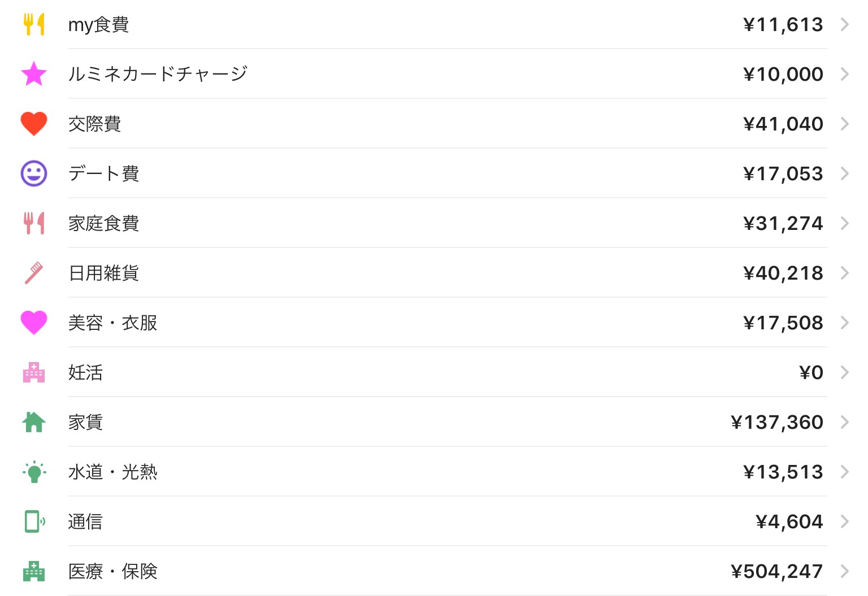Click the pink hospital icon for 妊活
Screen dimensions: 868x596
click(x=34, y=372)
